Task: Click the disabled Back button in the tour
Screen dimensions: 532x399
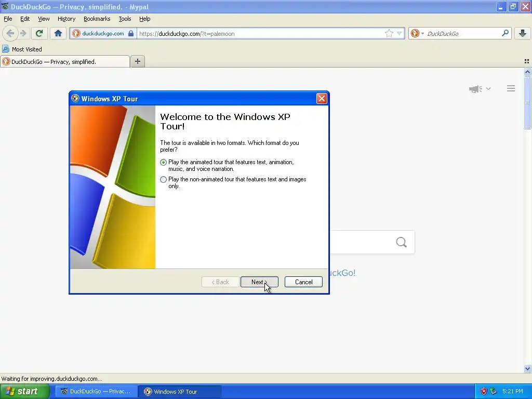Action: click(x=220, y=282)
